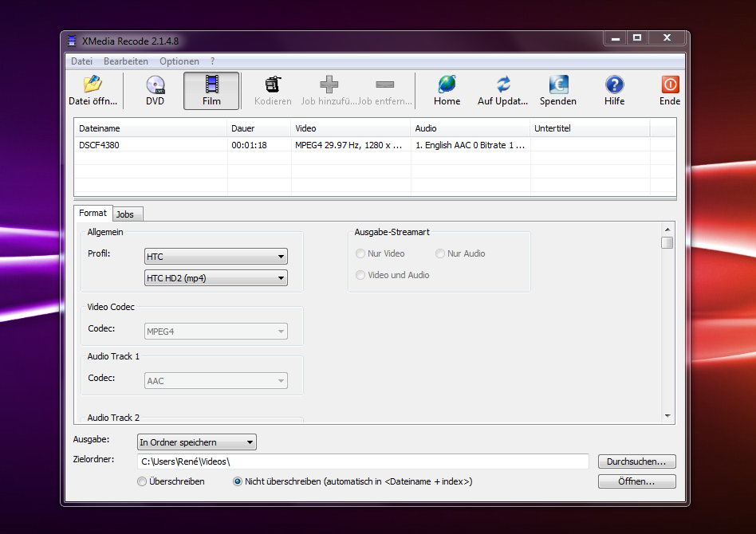Select the DSCF4380 file row

click(375, 145)
